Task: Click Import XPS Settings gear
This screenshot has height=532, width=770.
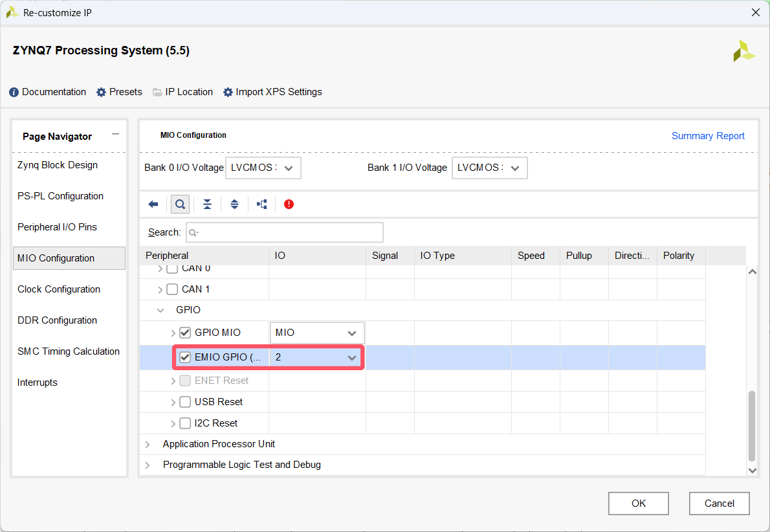Action: click(272, 92)
